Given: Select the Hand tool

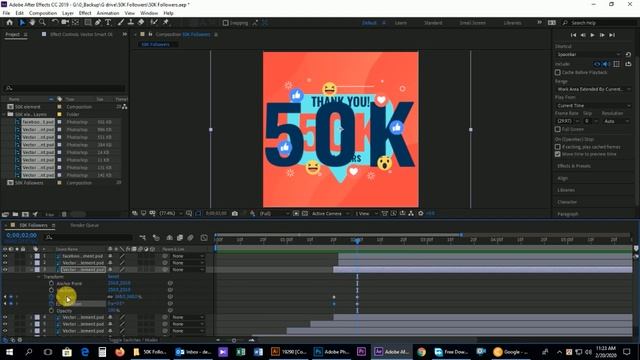Looking at the screenshot, I should pos(32,22).
